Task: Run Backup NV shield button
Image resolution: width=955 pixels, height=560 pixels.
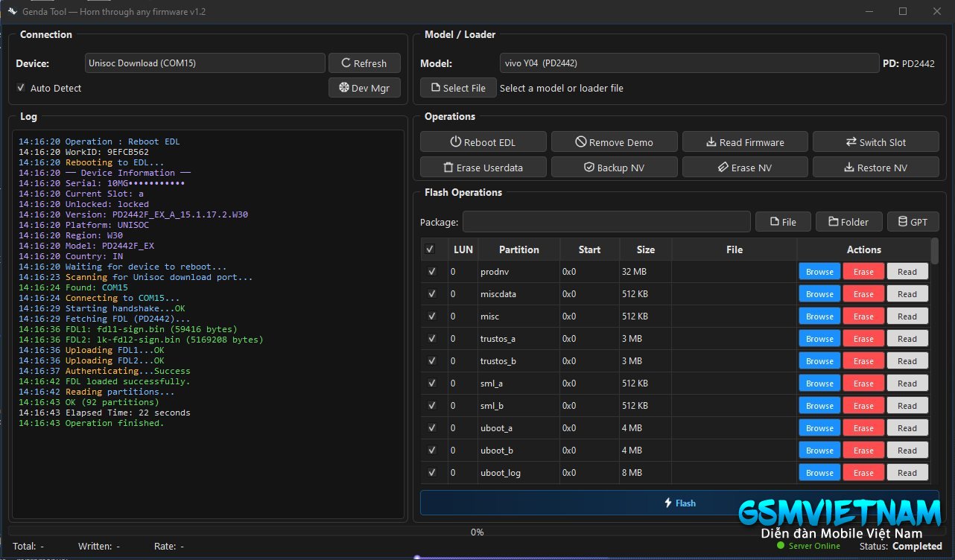Action: click(x=614, y=168)
